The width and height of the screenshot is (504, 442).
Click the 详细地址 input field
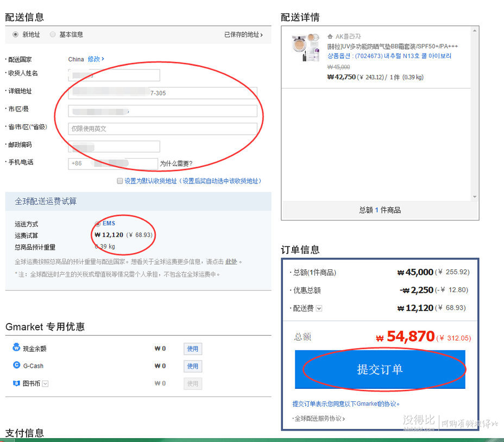click(x=162, y=93)
